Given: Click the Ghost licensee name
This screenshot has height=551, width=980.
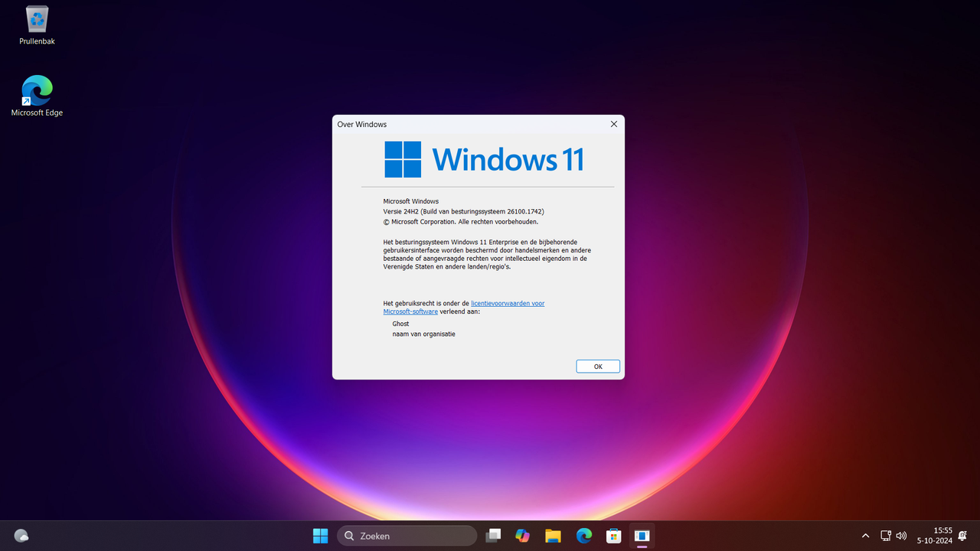Looking at the screenshot, I should pos(400,324).
